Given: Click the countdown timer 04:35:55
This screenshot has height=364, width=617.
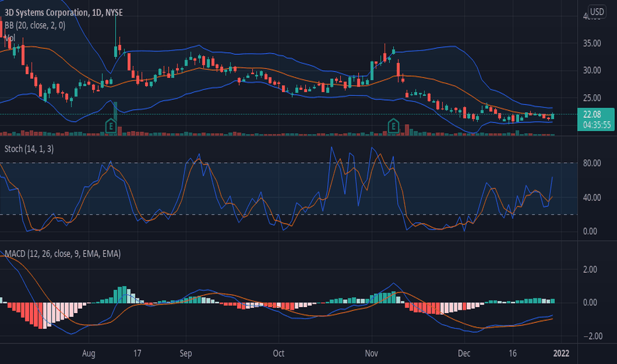Looking at the screenshot, I should (x=597, y=124).
